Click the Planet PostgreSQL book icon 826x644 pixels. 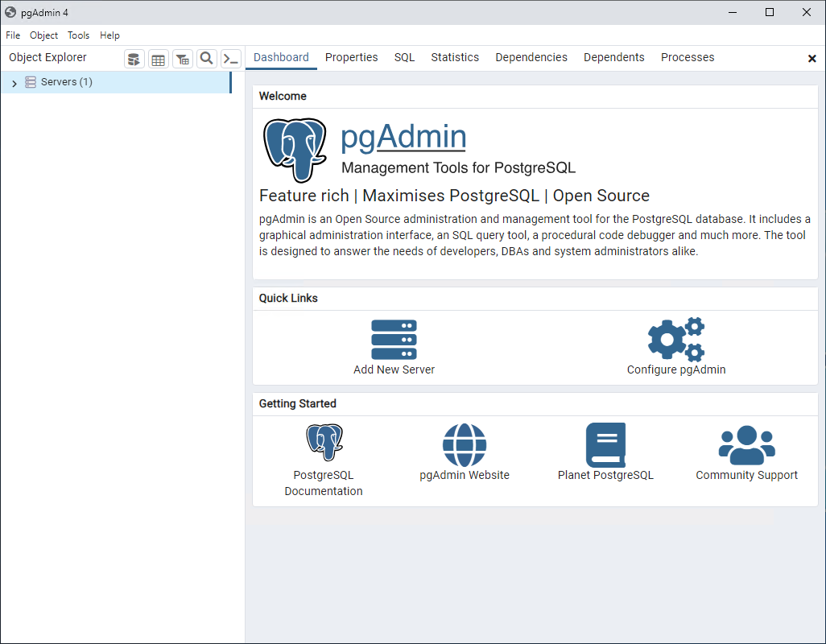click(x=605, y=445)
